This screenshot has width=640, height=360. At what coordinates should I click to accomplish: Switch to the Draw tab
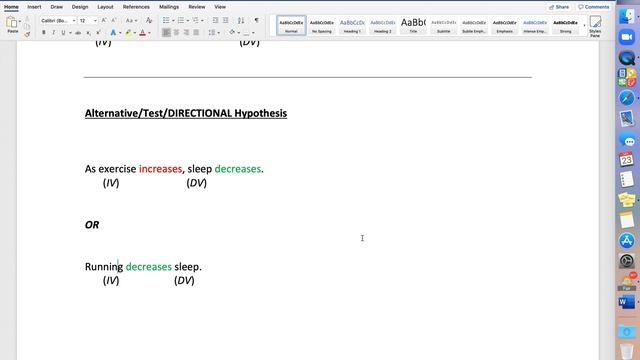56,7
